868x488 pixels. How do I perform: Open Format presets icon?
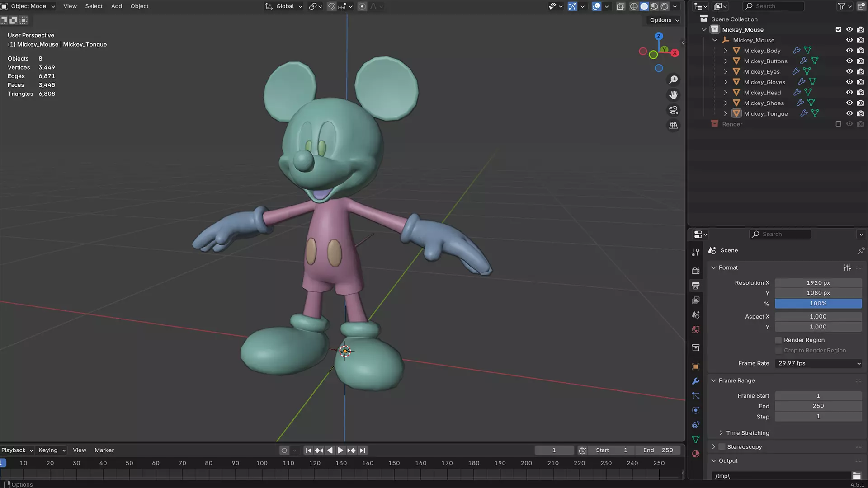pyautogui.click(x=847, y=267)
